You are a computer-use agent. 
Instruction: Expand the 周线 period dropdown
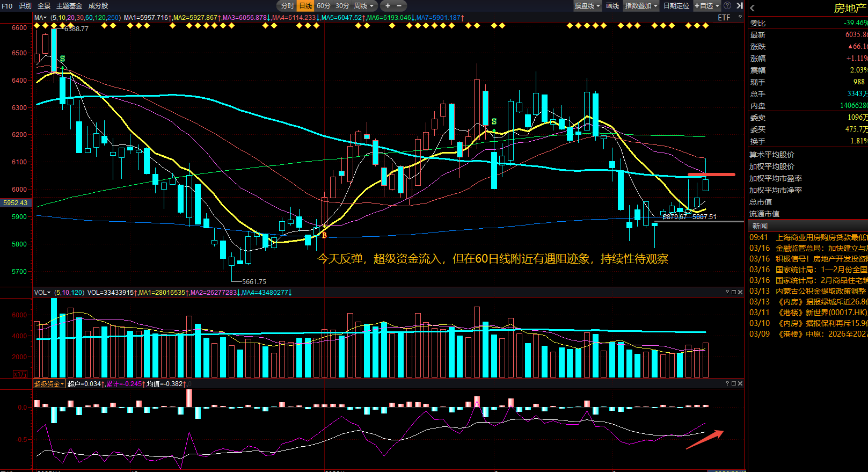[363, 6]
